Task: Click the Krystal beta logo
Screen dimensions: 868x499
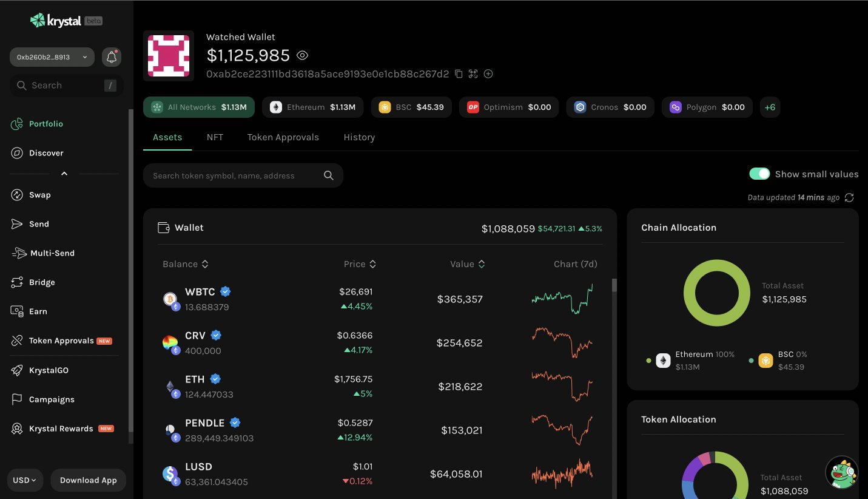Action: pyautogui.click(x=66, y=21)
